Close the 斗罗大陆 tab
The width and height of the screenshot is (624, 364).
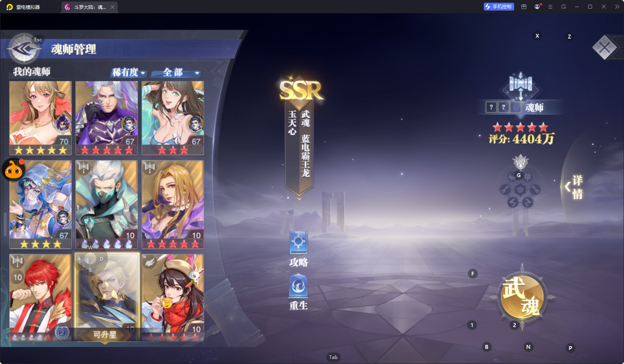113,7
